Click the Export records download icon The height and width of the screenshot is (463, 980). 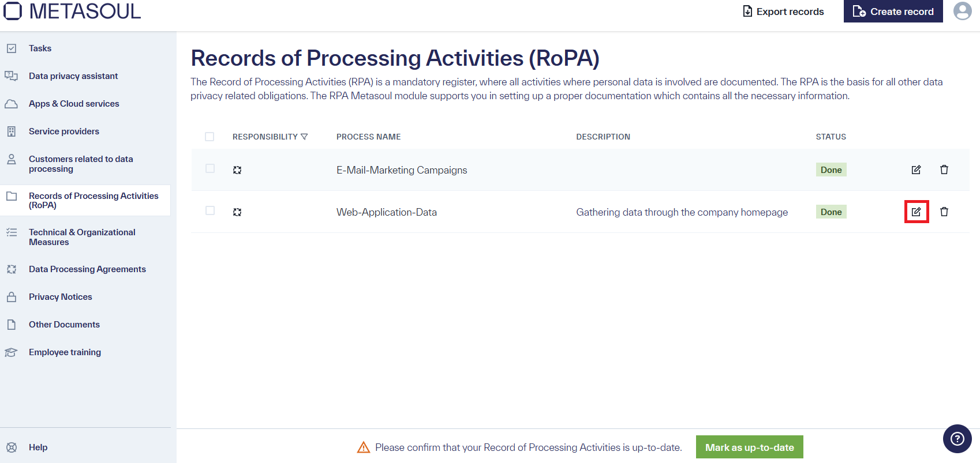[x=748, y=11]
